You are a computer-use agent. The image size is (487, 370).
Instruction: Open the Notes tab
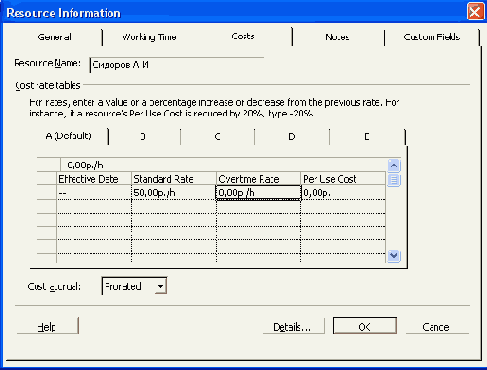tap(337, 37)
